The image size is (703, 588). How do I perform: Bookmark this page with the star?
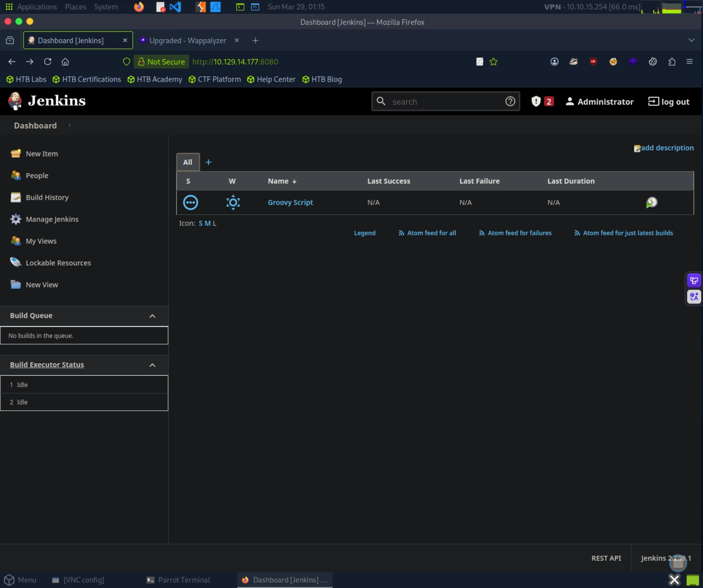[493, 62]
